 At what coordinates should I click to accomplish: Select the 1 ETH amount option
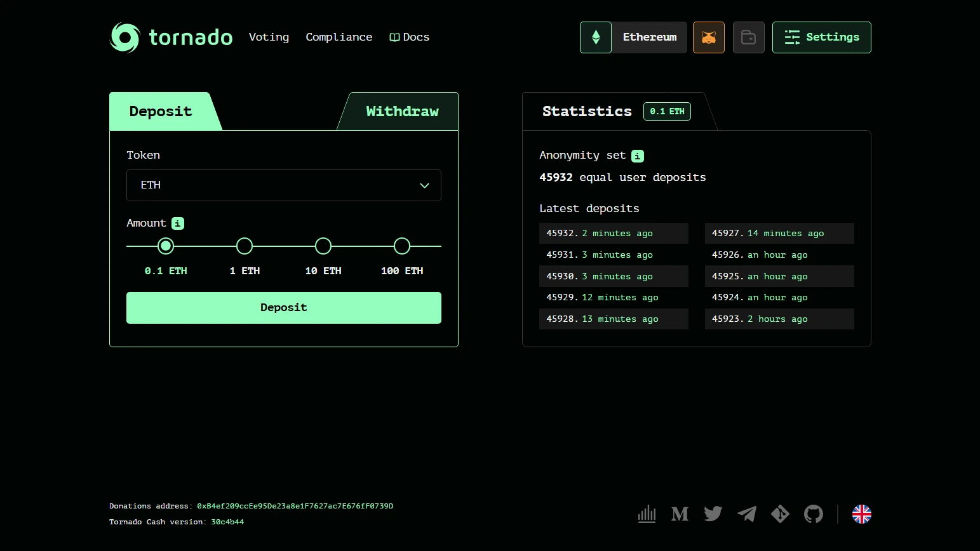[x=245, y=246]
